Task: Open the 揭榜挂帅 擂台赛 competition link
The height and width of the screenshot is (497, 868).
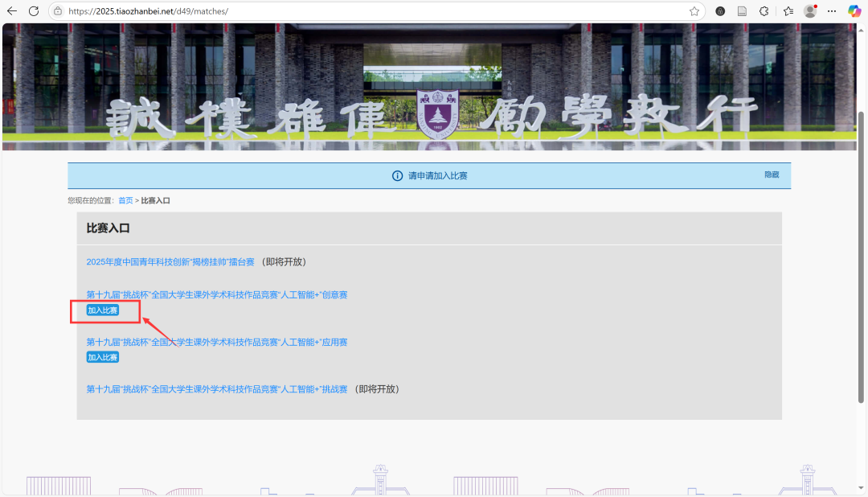Action: click(170, 262)
